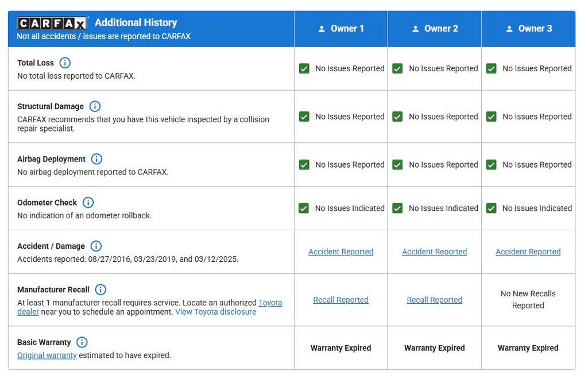The height and width of the screenshot is (379, 588).
Task: Click Owner 1 Total Loss green checkmark
Action: [x=304, y=68]
